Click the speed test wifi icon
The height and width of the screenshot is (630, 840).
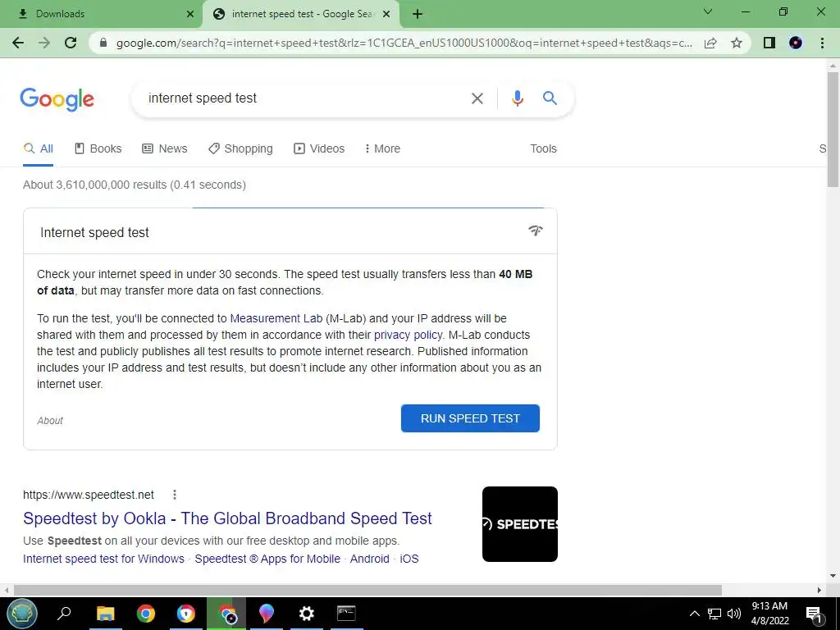535,231
